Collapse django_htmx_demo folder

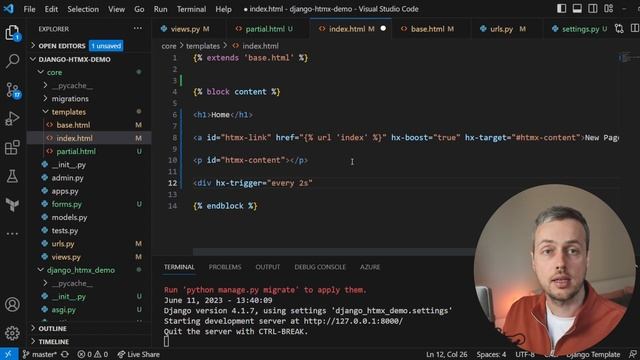(x=89, y=270)
